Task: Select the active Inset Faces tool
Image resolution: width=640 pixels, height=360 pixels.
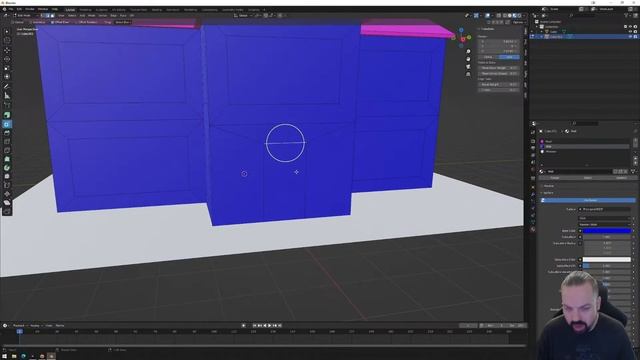Action: pos(7,124)
